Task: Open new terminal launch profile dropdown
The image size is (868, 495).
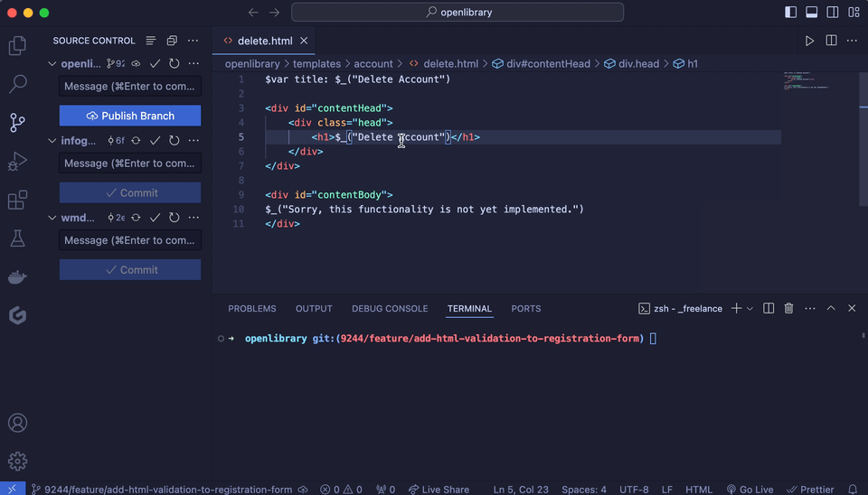Action: [x=750, y=309]
